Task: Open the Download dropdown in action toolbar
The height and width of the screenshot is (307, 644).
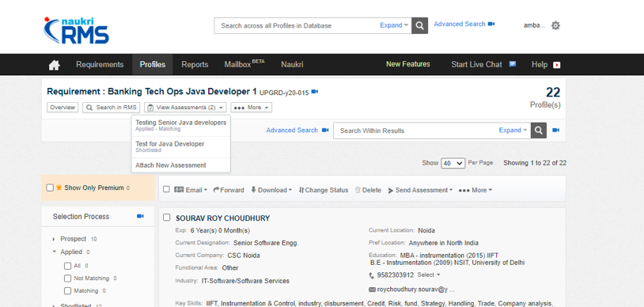Action: [271, 190]
